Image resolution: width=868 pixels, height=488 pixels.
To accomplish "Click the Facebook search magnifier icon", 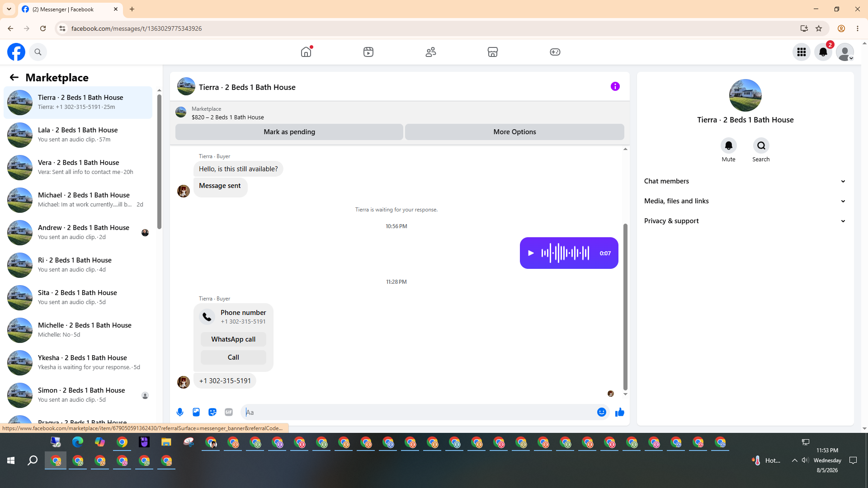I will (x=38, y=52).
